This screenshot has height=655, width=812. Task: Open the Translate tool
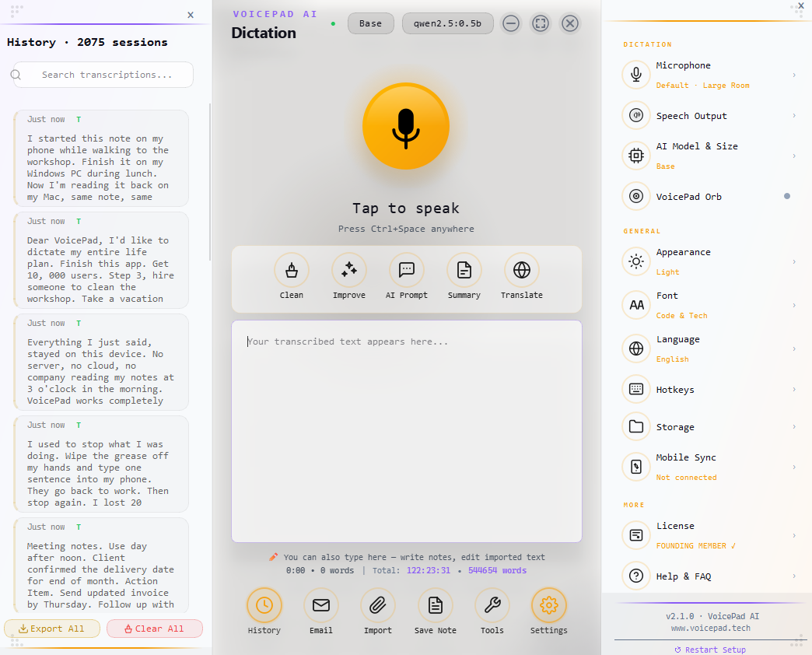point(521,277)
